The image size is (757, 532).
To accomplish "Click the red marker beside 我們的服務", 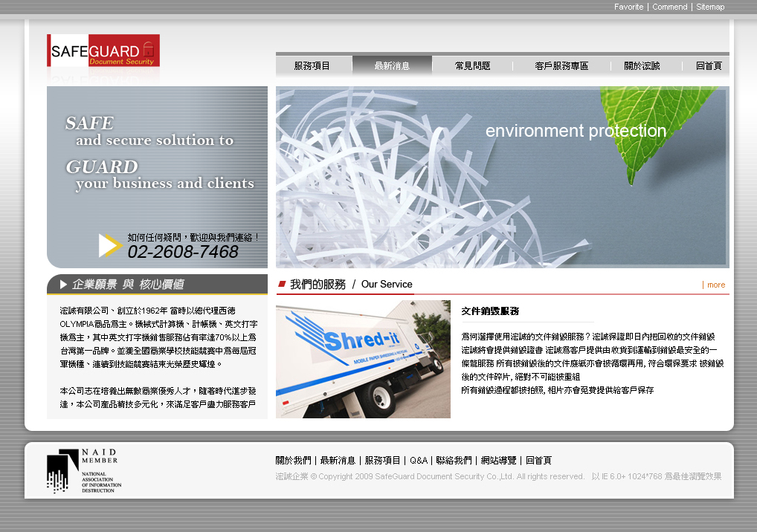I will pos(282,284).
